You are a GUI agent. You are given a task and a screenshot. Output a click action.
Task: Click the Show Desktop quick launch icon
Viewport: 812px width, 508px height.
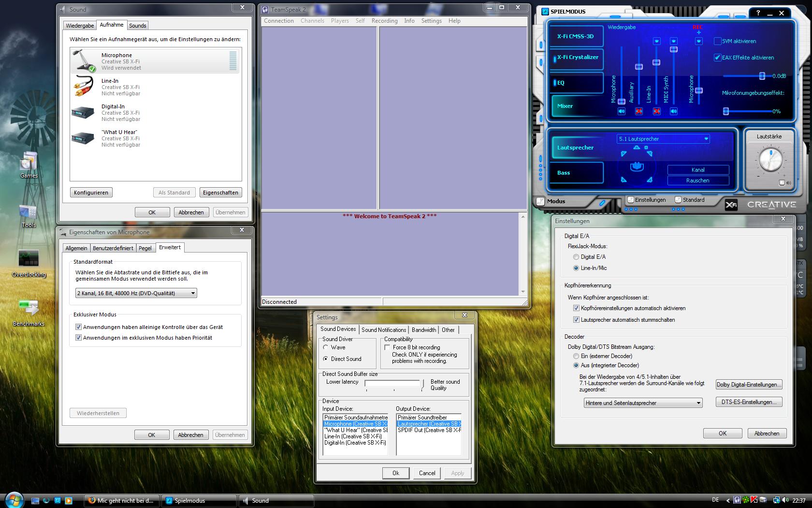point(35,501)
